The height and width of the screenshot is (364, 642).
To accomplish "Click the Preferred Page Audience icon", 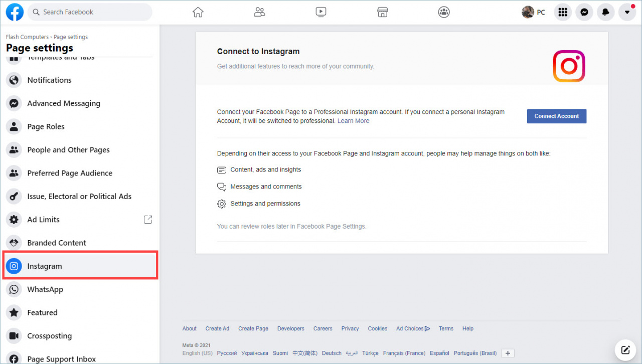I will (x=14, y=173).
